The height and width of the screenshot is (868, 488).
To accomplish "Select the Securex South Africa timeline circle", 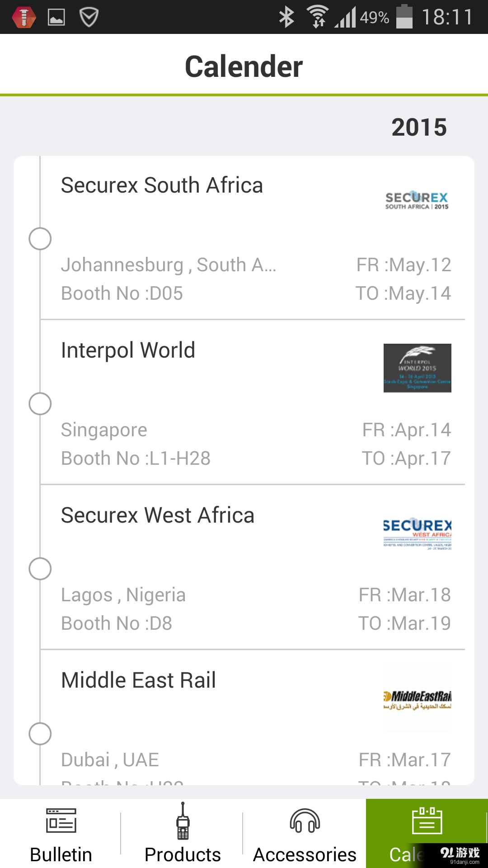I will pos(40,239).
